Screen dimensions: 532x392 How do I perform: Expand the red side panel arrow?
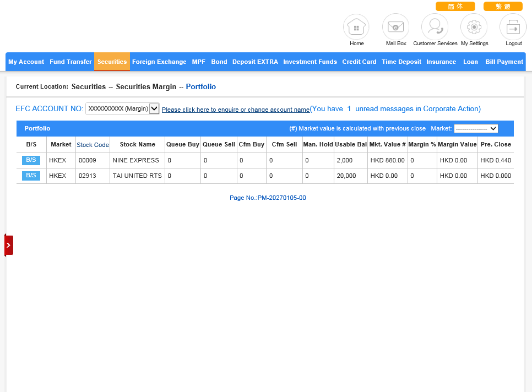(x=8, y=245)
